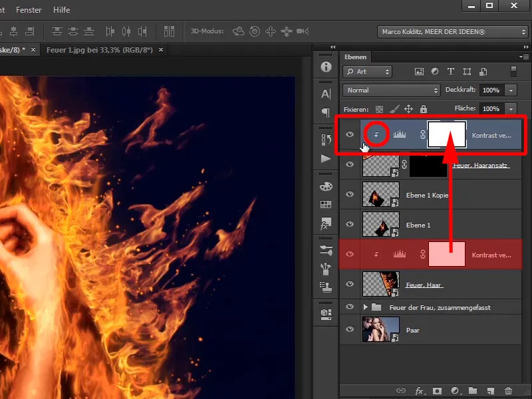Click the Deckkraft scrubby label

[460, 90]
